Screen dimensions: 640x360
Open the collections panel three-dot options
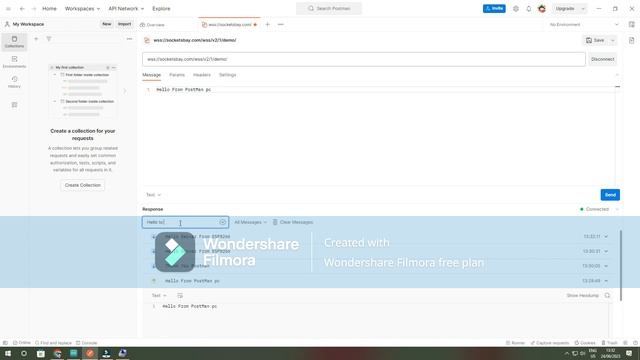pos(129,39)
